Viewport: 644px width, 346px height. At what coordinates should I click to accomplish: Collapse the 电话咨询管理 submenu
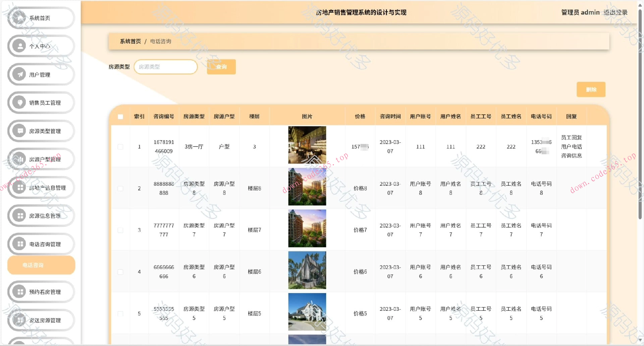click(x=41, y=244)
